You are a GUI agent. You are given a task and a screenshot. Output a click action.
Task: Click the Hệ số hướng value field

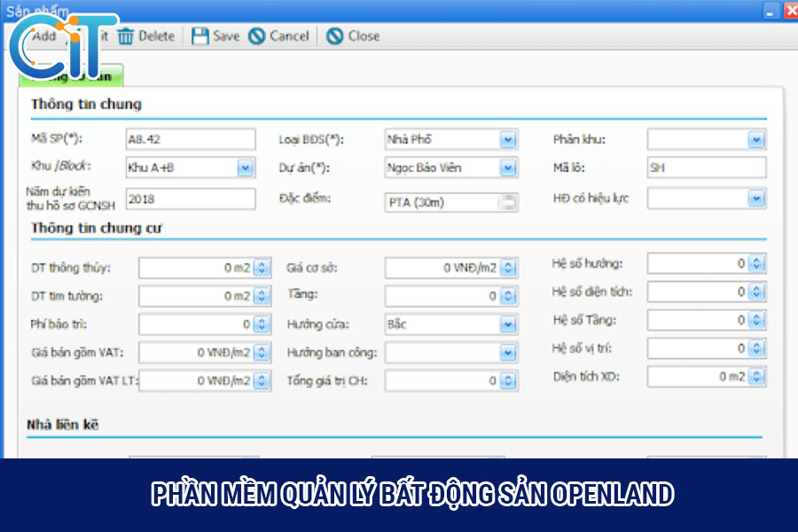click(x=698, y=263)
